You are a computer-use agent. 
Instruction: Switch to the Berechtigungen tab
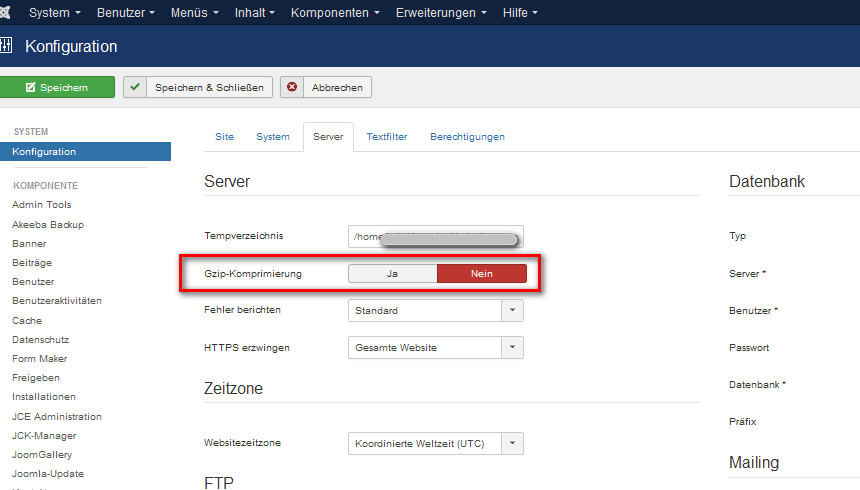pyautogui.click(x=467, y=137)
